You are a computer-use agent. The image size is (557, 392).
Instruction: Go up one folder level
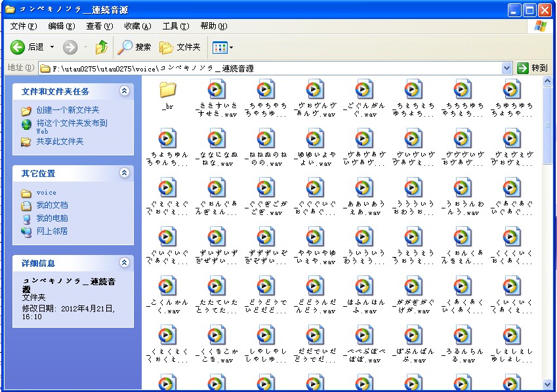pos(102,47)
